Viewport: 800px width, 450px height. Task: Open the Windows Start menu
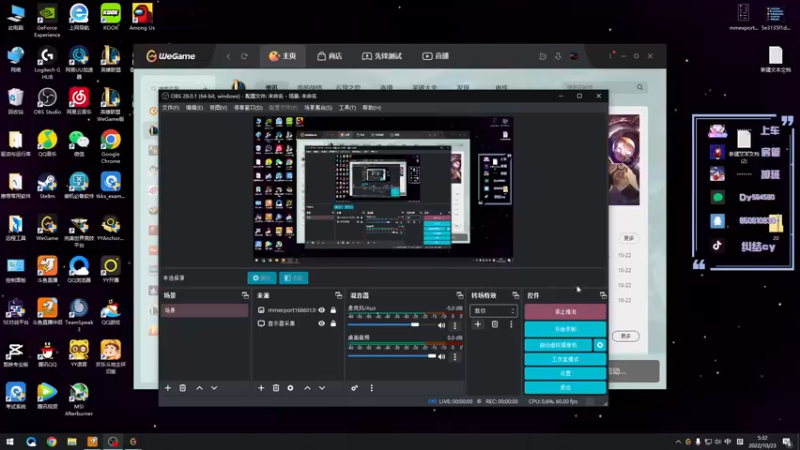tap(10, 442)
